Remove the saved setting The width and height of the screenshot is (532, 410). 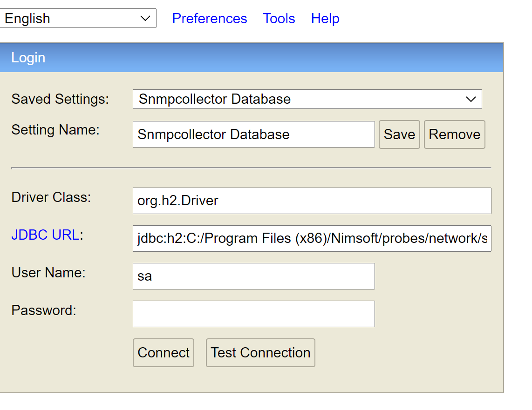(x=454, y=134)
